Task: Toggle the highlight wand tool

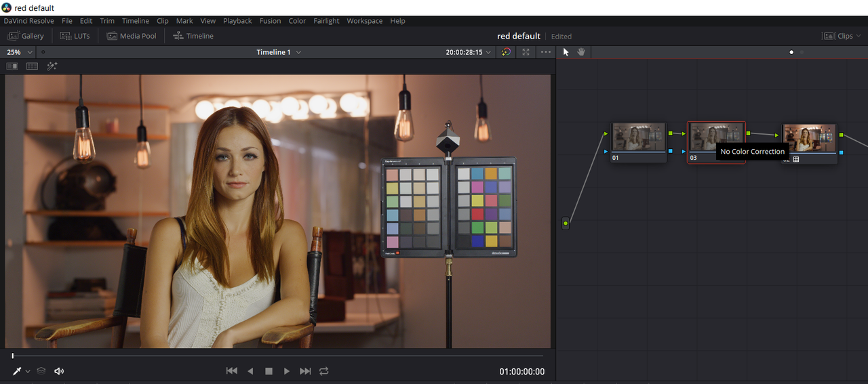Action: tap(52, 66)
